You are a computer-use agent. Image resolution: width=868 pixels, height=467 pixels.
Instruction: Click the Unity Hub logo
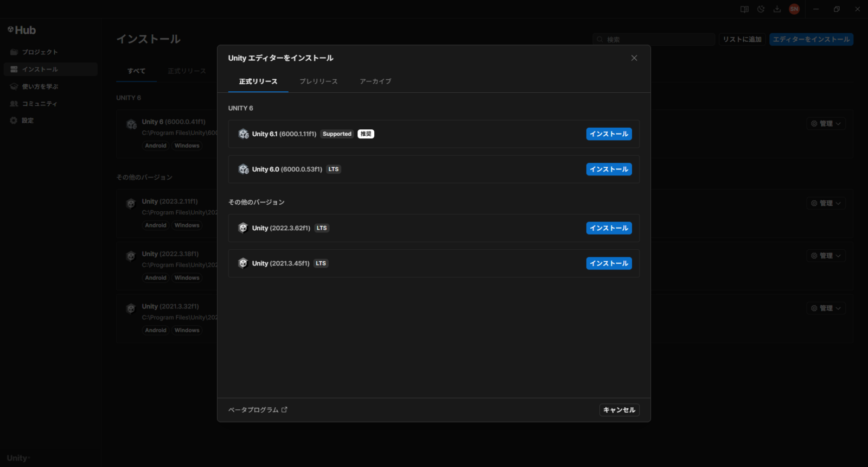(22, 30)
